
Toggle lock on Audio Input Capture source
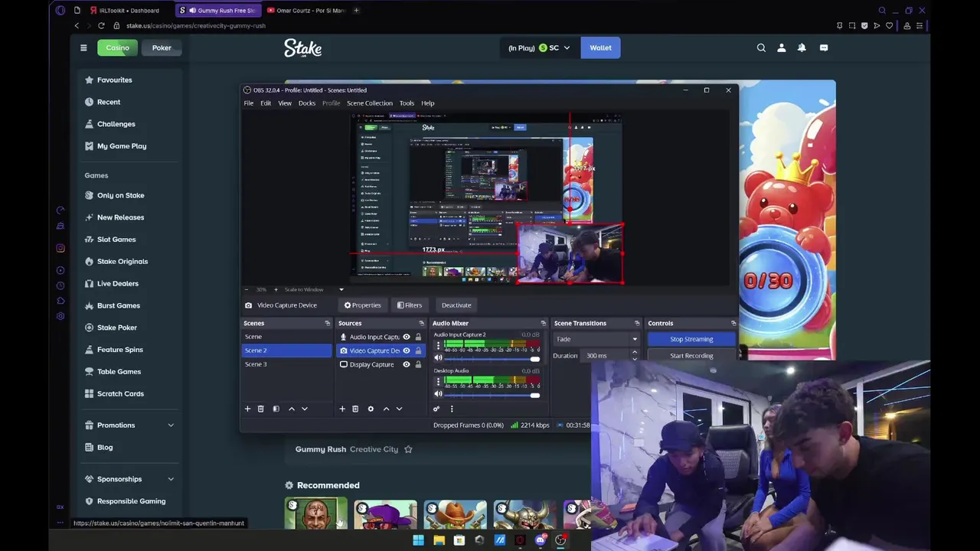(x=418, y=337)
